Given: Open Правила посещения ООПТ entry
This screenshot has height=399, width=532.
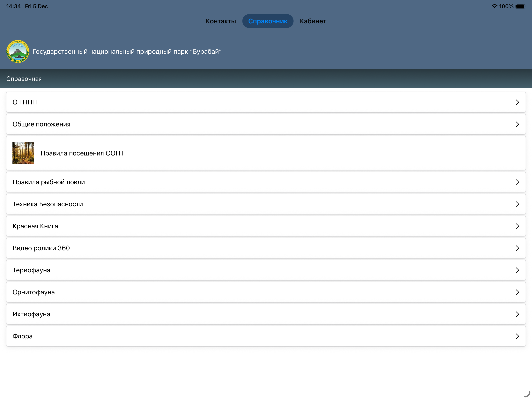Looking at the screenshot, I should 266,153.
